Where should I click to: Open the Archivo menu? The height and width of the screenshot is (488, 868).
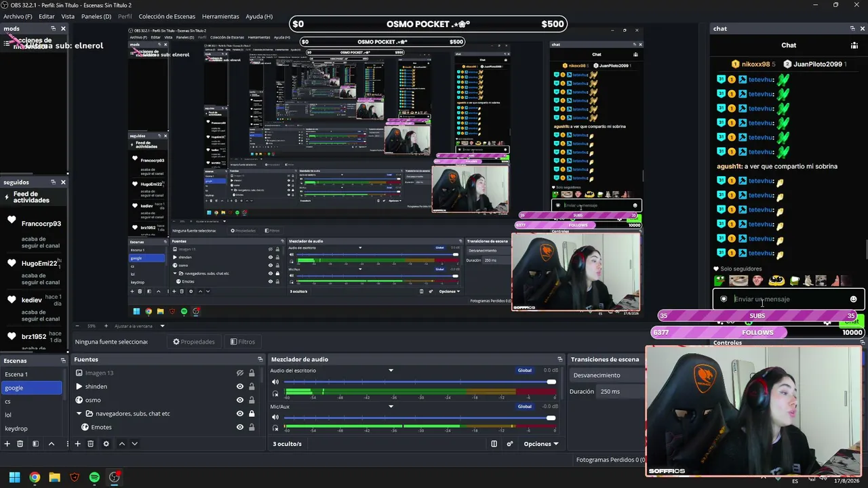18,16
